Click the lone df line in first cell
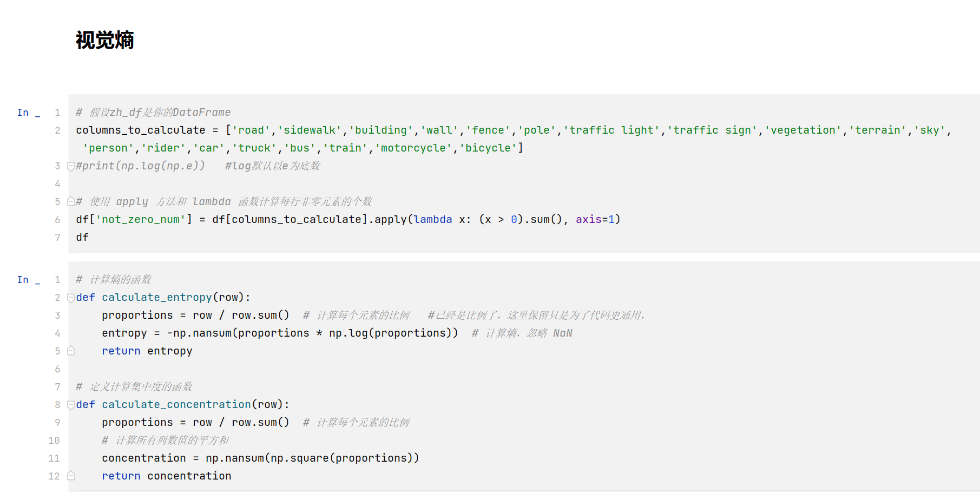The image size is (980, 499). [82, 238]
